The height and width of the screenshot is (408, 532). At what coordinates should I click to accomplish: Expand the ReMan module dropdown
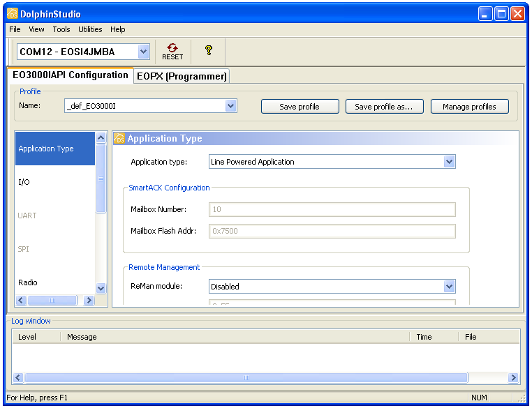coord(449,287)
